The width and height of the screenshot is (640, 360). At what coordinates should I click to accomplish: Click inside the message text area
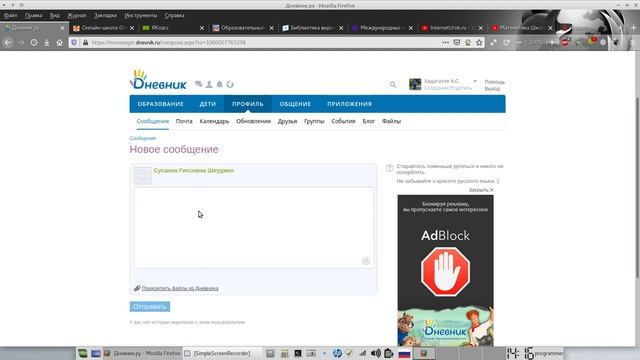[253, 227]
